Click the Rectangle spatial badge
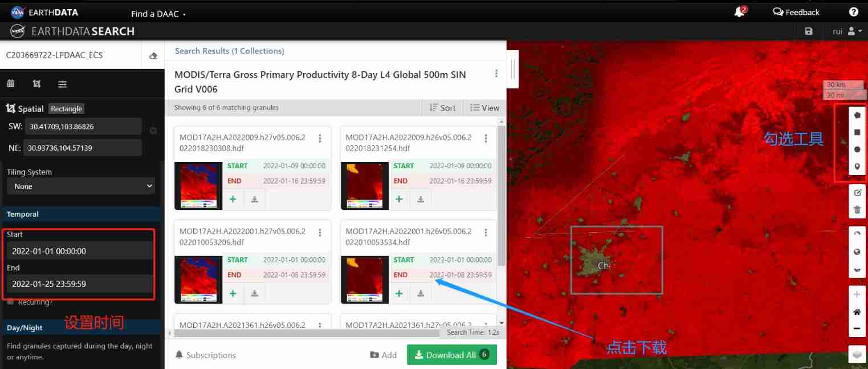 (66, 108)
